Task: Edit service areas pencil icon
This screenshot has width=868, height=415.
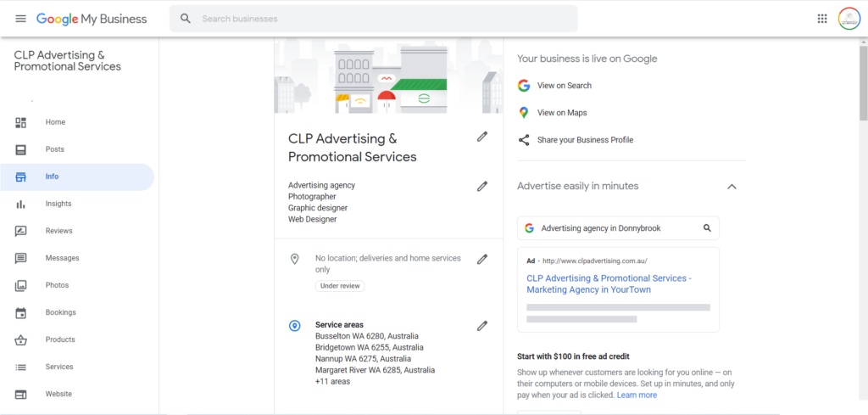Action: point(482,326)
